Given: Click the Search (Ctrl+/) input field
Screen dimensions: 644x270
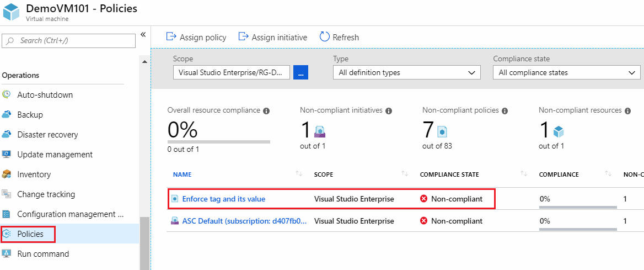Looking at the screenshot, I should (x=68, y=41).
